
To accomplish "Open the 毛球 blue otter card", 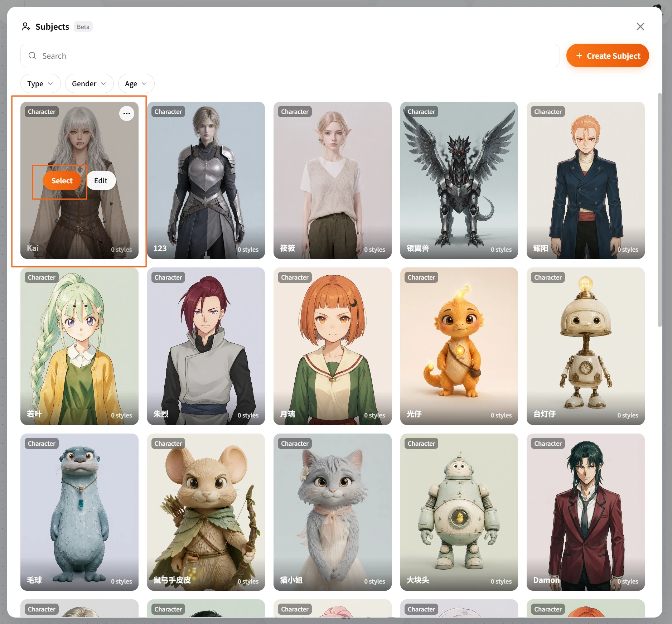I will [x=79, y=512].
